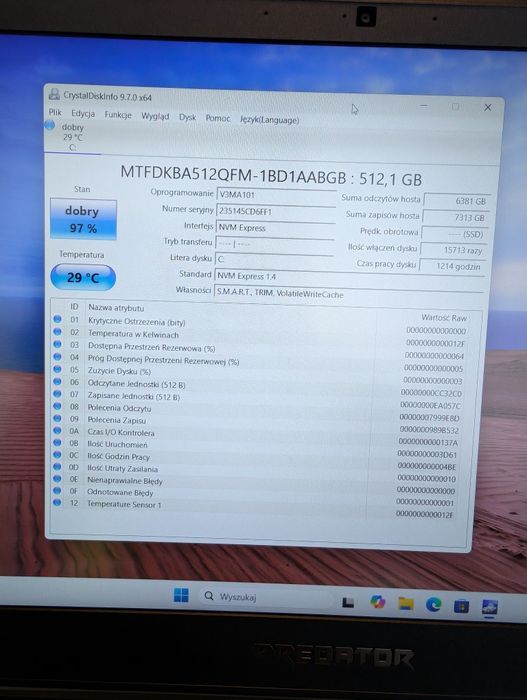Click the 29 °C temperature button
527x700 pixels.
click(83, 277)
